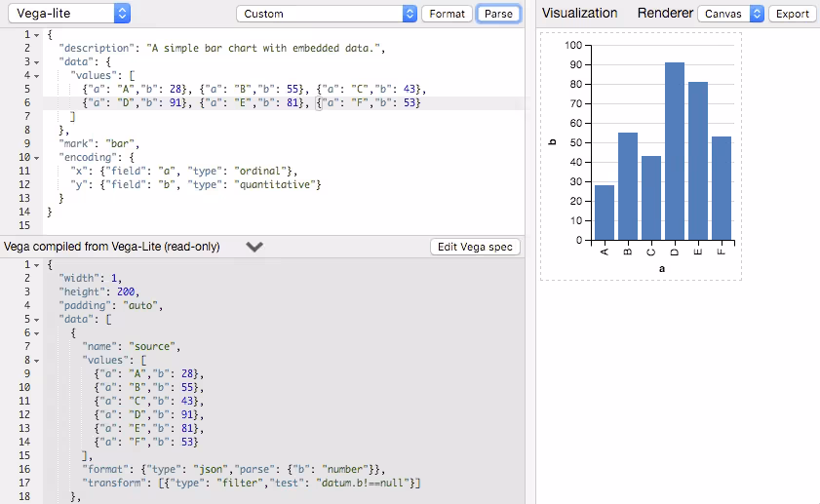The height and width of the screenshot is (504, 820).
Task: Collapse fold arrow on editor line 1
Action: [x=37, y=35]
